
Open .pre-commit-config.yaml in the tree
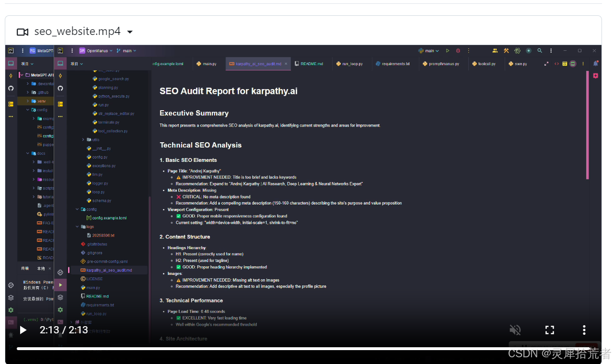click(104, 262)
